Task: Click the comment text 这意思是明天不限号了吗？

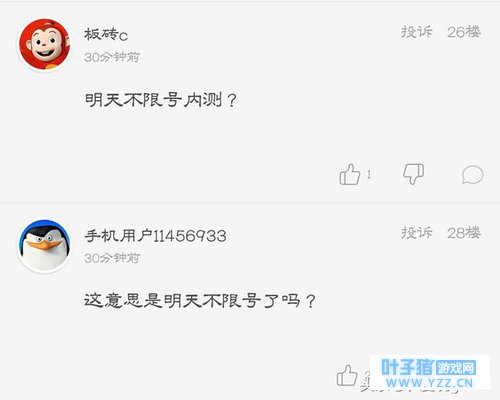Action: [200, 301]
